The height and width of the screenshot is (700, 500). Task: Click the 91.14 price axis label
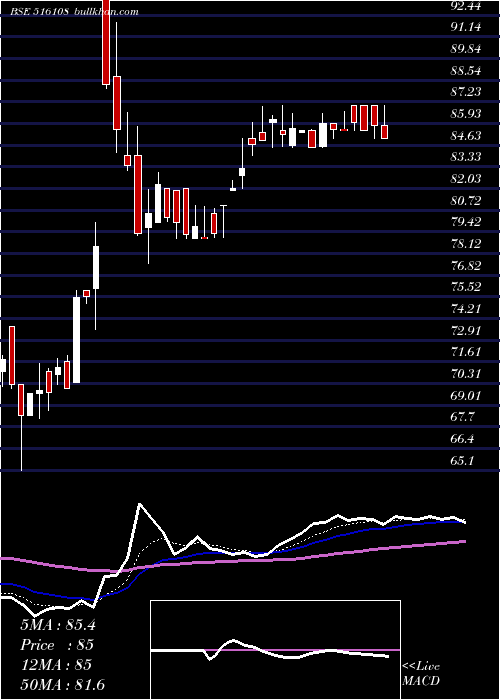coord(465,27)
